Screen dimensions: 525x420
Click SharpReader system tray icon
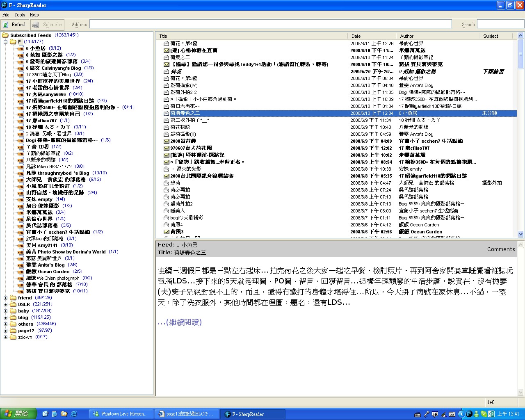point(469,414)
